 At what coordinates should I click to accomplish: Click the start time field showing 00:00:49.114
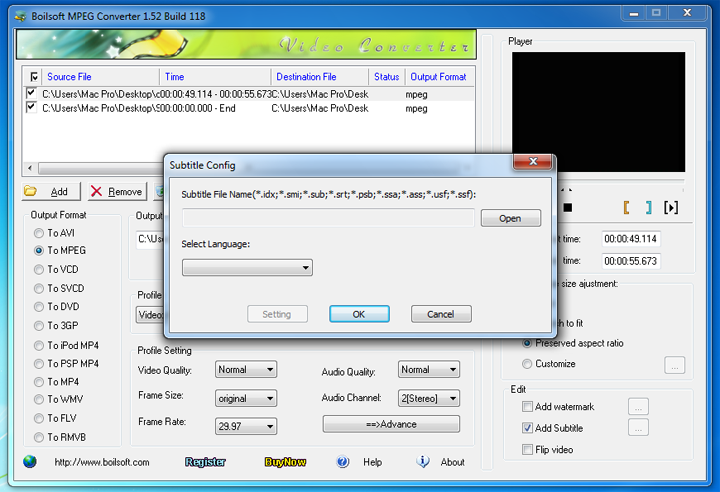(x=630, y=239)
